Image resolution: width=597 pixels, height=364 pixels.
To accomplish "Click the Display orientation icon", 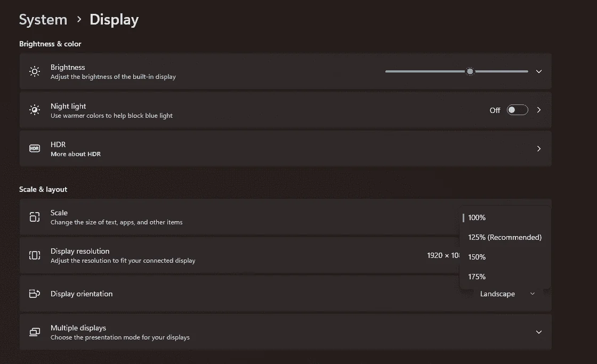I will 35,294.
